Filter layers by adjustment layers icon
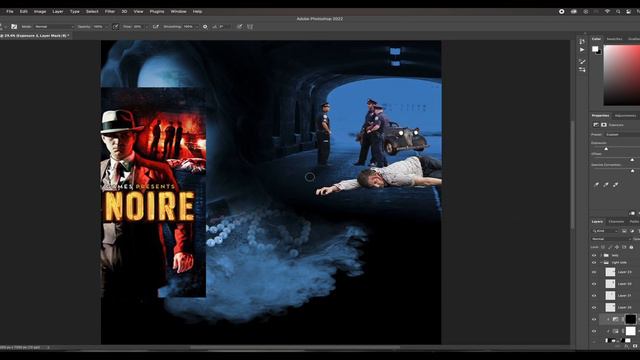The image size is (640, 360). (632, 231)
